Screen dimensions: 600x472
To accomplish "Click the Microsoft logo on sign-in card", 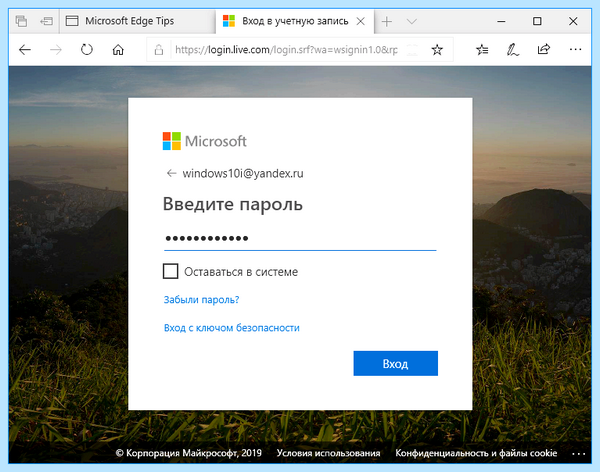I will tap(205, 141).
